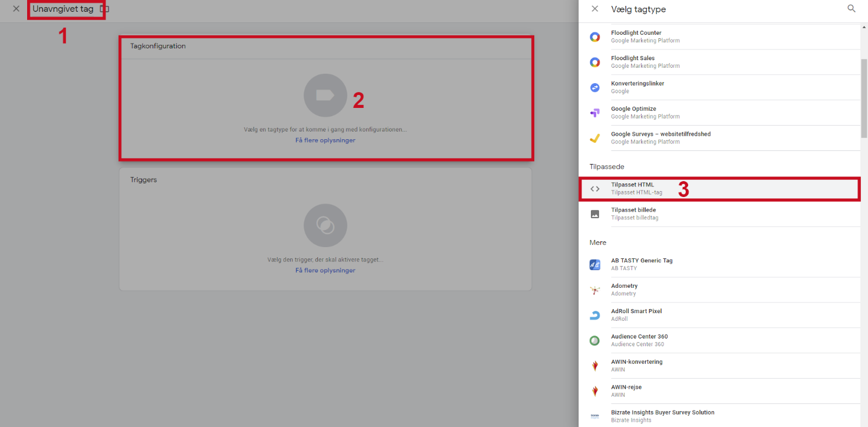Choose Tilpasset HTML tag type
The image size is (868, 427).
(632, 188)
